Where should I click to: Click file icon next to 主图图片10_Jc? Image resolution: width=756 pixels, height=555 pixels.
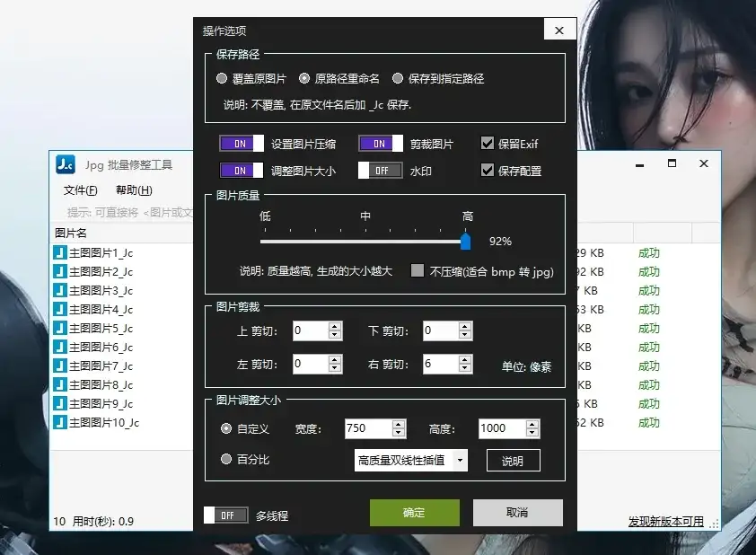(60, 423)
